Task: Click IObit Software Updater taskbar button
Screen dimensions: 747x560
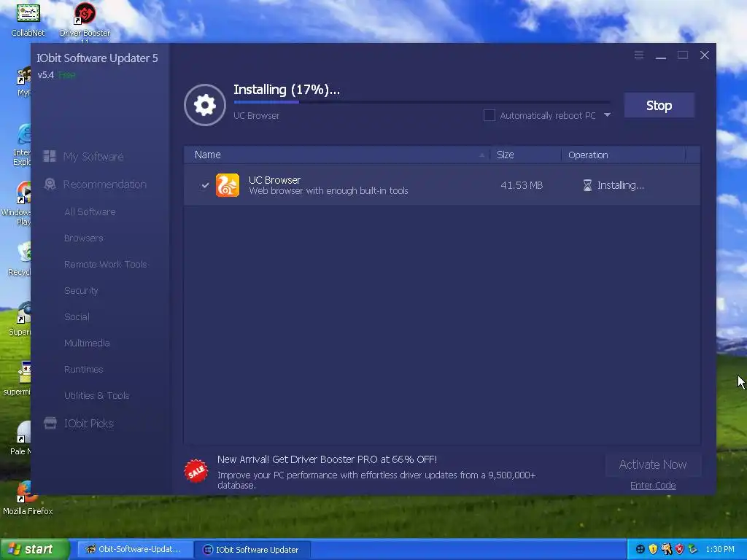Action: (x=252, y=549)
